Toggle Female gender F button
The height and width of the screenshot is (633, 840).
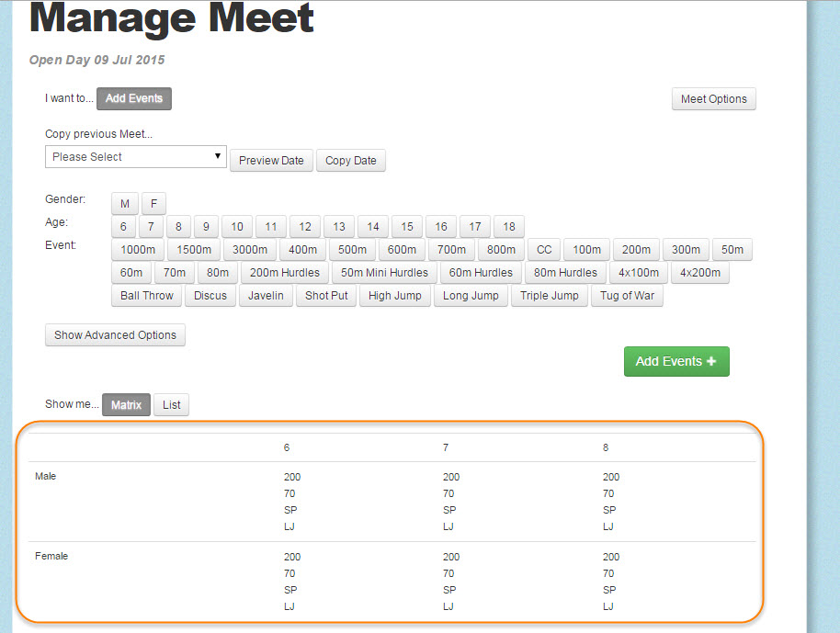pos(153,204)
